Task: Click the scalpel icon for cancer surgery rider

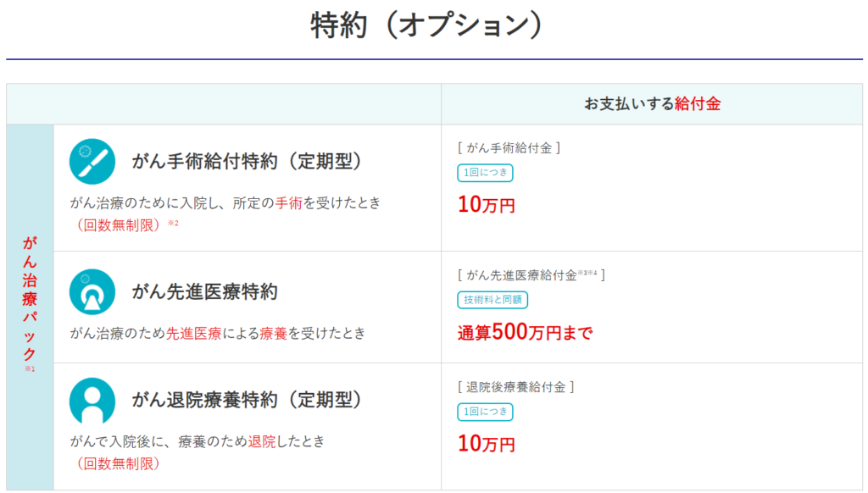Action: click(92, 161)
